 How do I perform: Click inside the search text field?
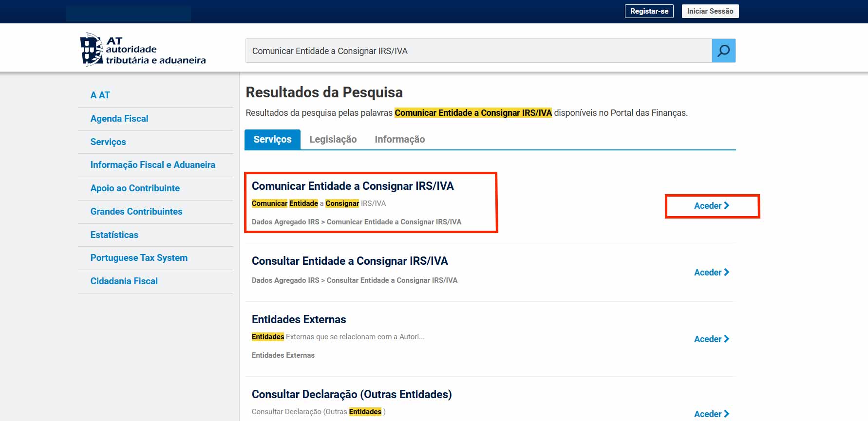click(x=477, y=51)
